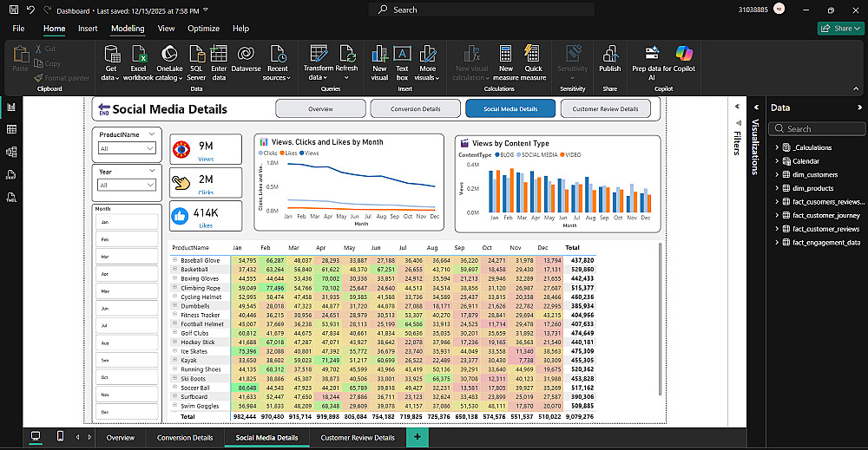868x450 pixels.
Task: Select the Mar month slicer tile
Action: (x=126, y=257)
